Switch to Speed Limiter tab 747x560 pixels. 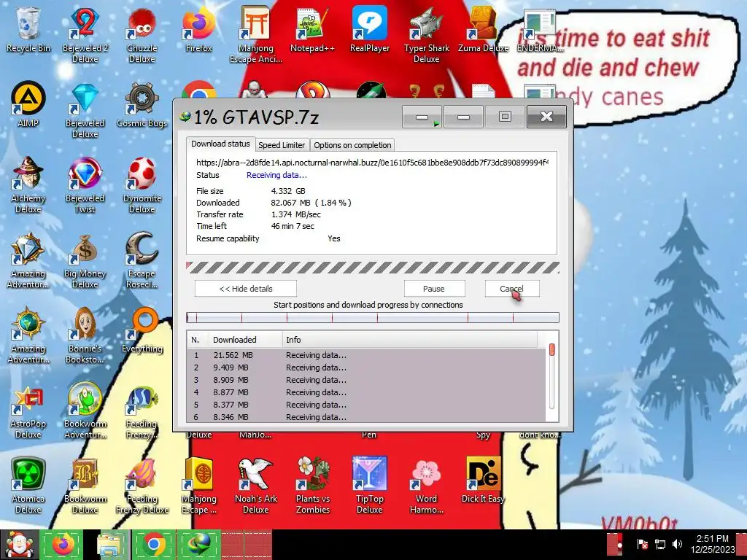click(x=282, y=145)
